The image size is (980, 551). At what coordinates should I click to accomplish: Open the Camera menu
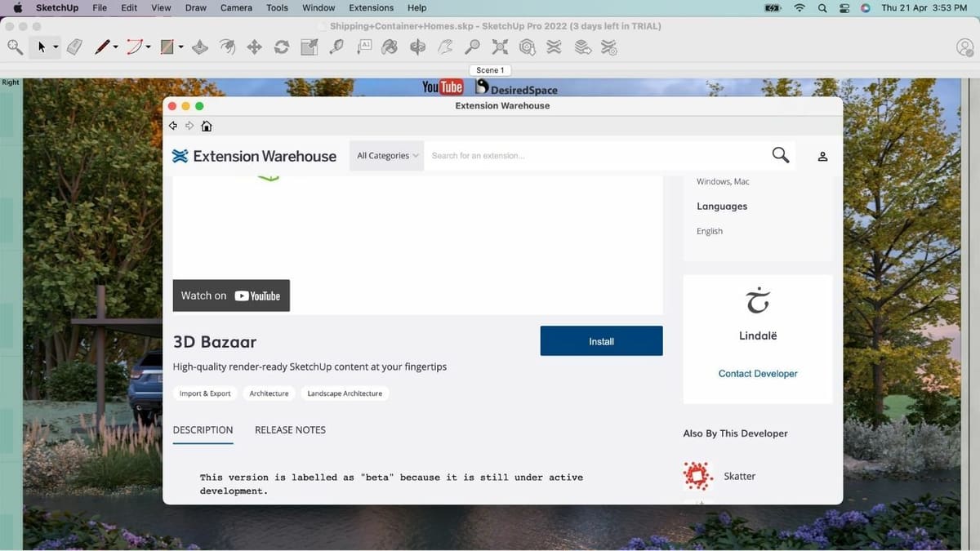pos(236,7)
